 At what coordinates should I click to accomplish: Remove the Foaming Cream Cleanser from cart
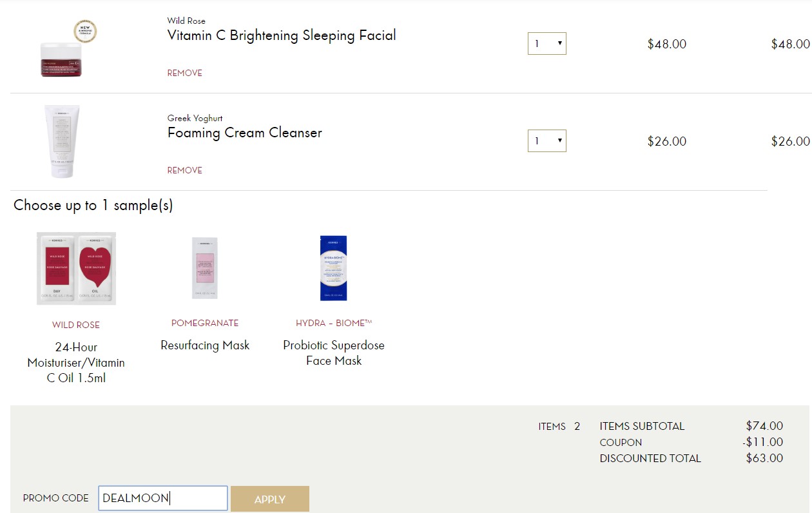pyautogui.click(x=185, y=170)
